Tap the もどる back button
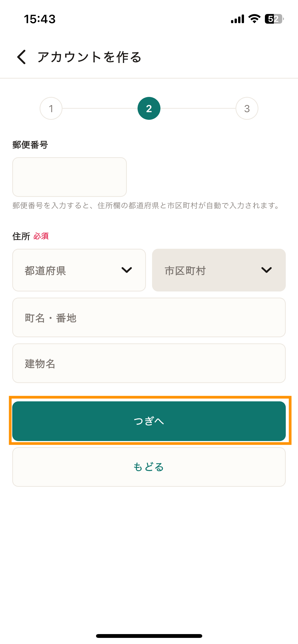Screen dimensions: 298x644 click(149, 467)
